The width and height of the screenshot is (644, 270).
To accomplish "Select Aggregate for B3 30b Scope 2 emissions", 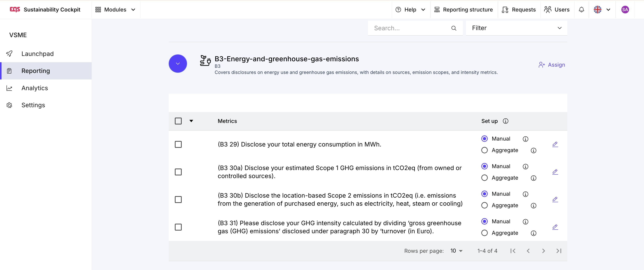I will 485,205.
